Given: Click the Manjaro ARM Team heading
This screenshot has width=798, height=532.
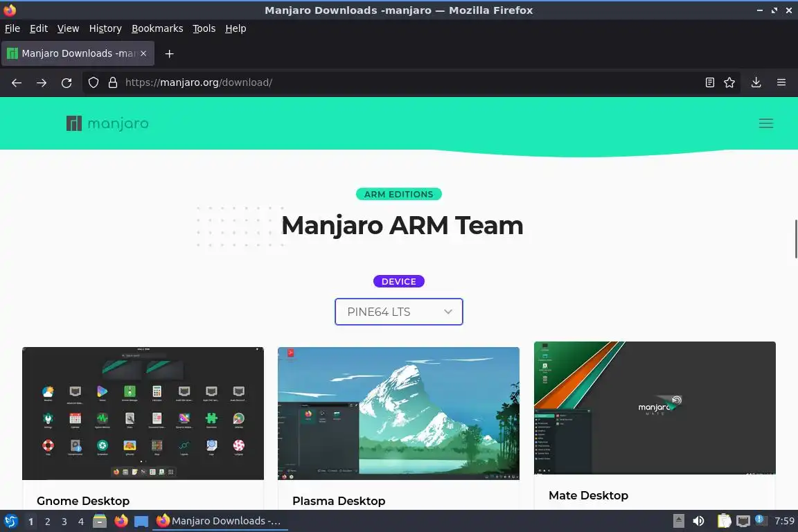Looking at the screenshot, I should tap(402, 226).
